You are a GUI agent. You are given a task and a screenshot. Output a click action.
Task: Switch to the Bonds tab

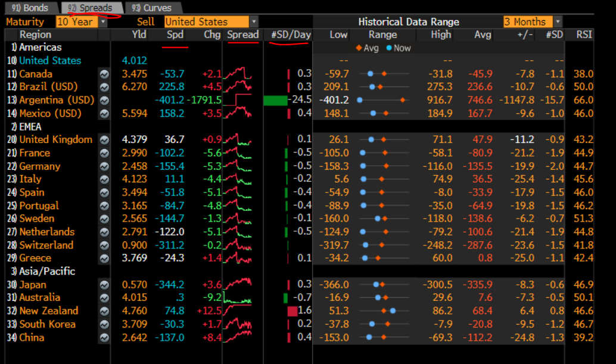point(30,8)
